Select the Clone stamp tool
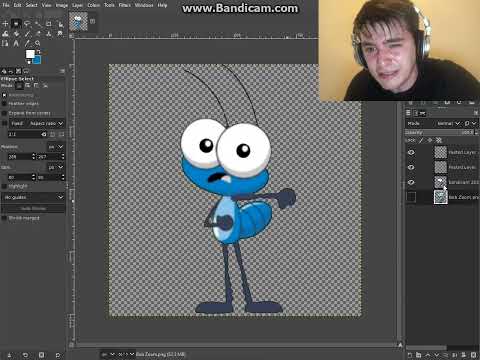 [x=49, y=34]
